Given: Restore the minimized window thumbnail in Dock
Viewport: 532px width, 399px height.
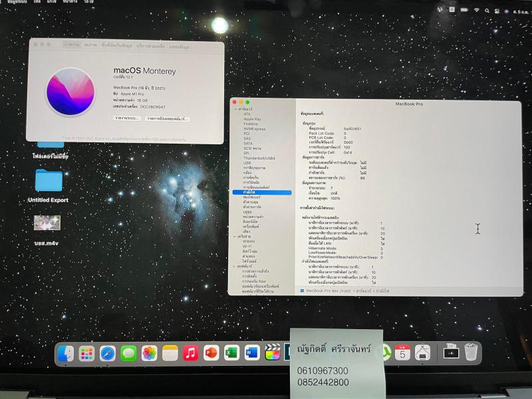Looking at the screenshot, I should coord(451,353).
